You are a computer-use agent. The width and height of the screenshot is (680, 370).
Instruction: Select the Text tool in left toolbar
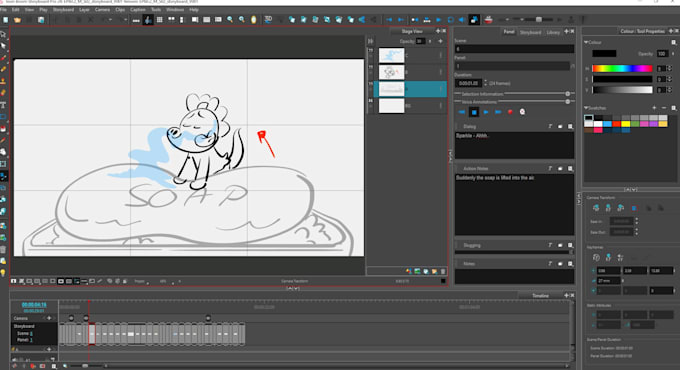click(3, 105)
